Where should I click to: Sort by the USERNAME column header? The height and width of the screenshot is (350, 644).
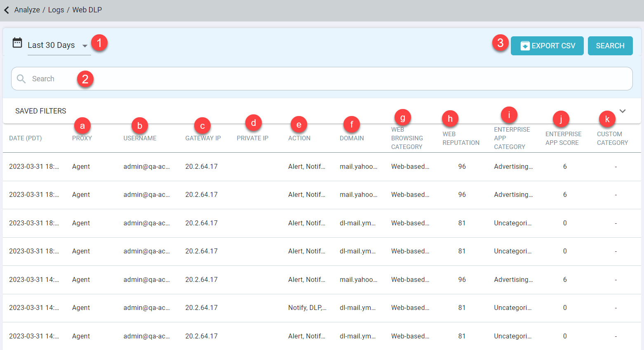[x=140, y=138]
